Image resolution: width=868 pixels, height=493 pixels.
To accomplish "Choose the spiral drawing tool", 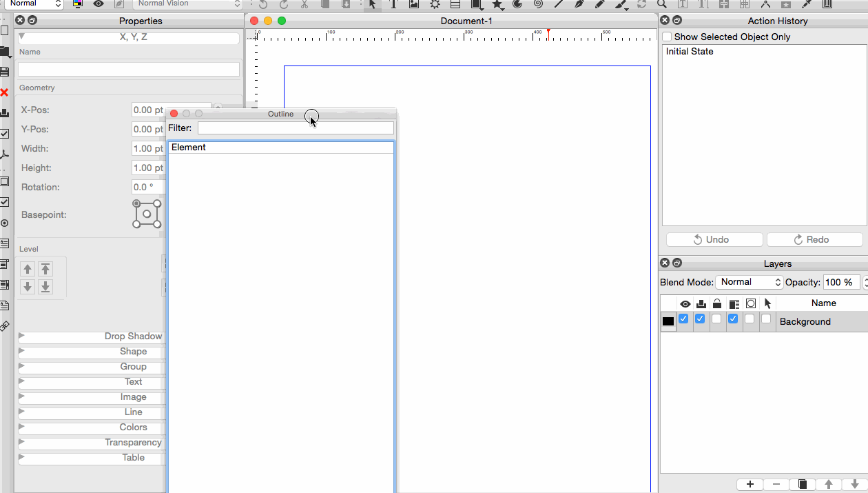I will [x=538, y=4].
